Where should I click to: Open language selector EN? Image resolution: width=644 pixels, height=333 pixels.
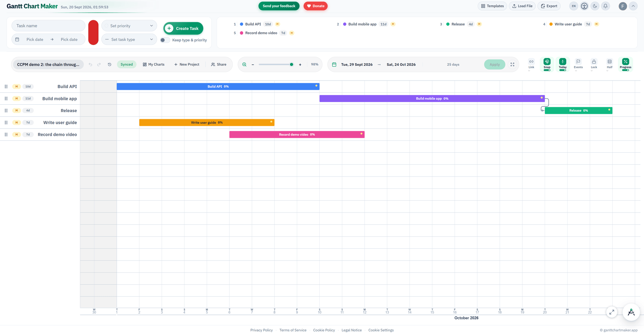(574, 6)
